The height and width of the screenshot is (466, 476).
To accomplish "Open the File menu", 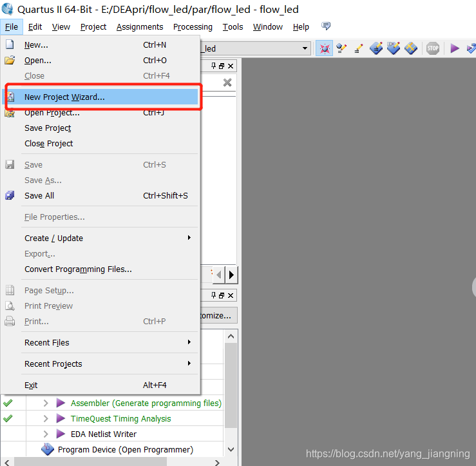I will (12, 27).
